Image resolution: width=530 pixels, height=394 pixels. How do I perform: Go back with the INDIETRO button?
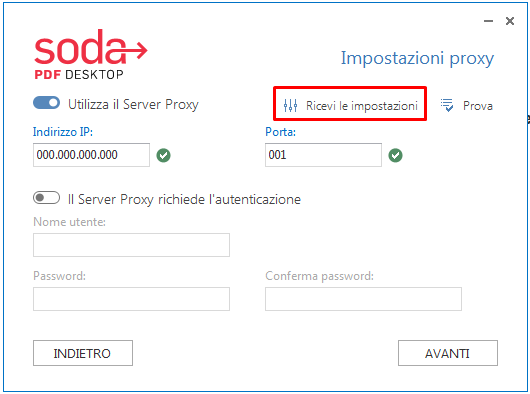click(x=83, y=353)
